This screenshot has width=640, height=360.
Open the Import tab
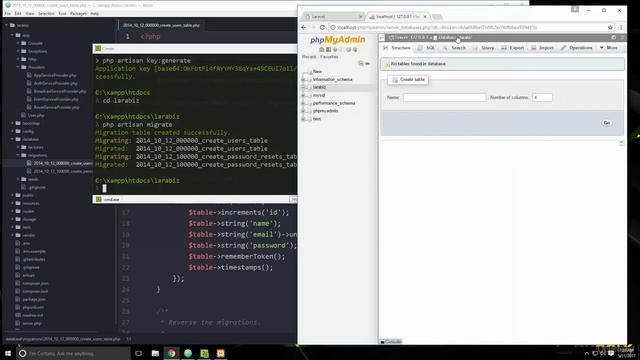[543, 48]
